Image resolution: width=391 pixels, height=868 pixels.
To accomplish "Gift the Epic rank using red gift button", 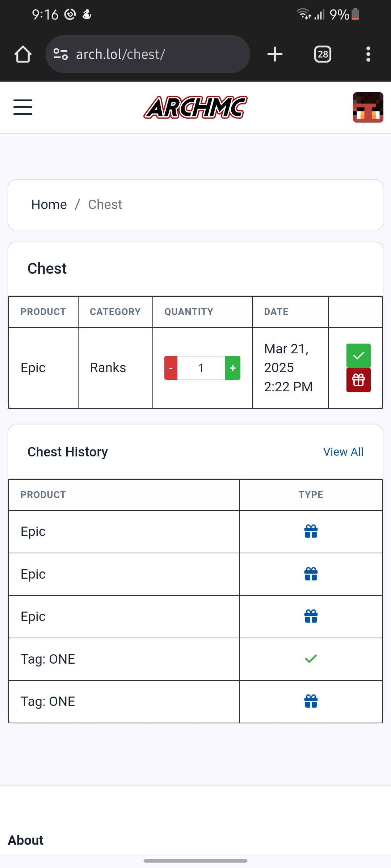I will [x=358, y=380].
